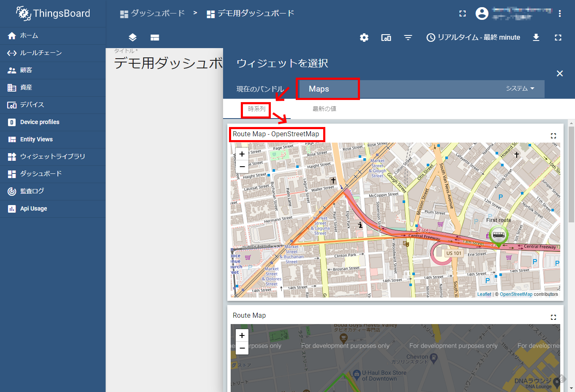
Task: Open the filters icon
Action: (x=408, y=38)
